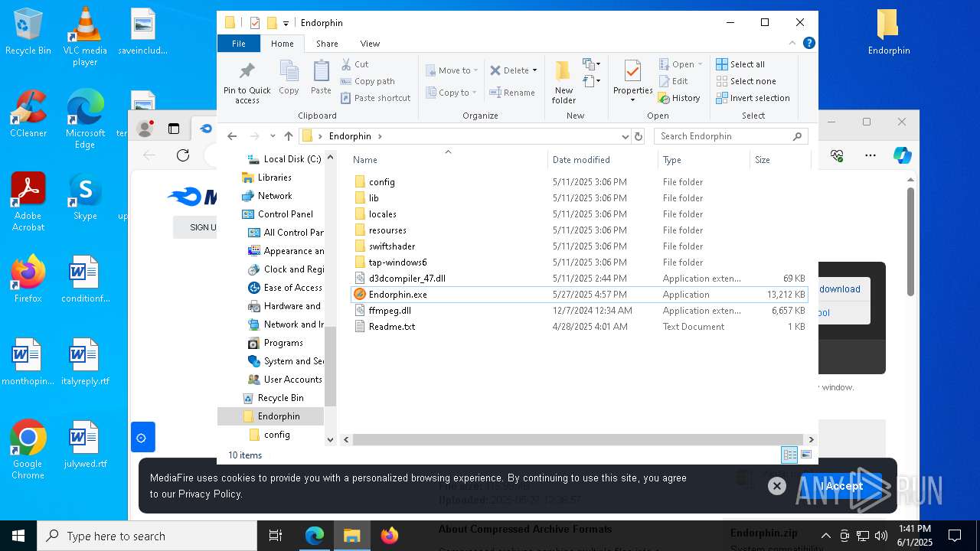Collapse the ribbon with chevron
This screenshot has width=980, height=551.
(x=792, y=44)
